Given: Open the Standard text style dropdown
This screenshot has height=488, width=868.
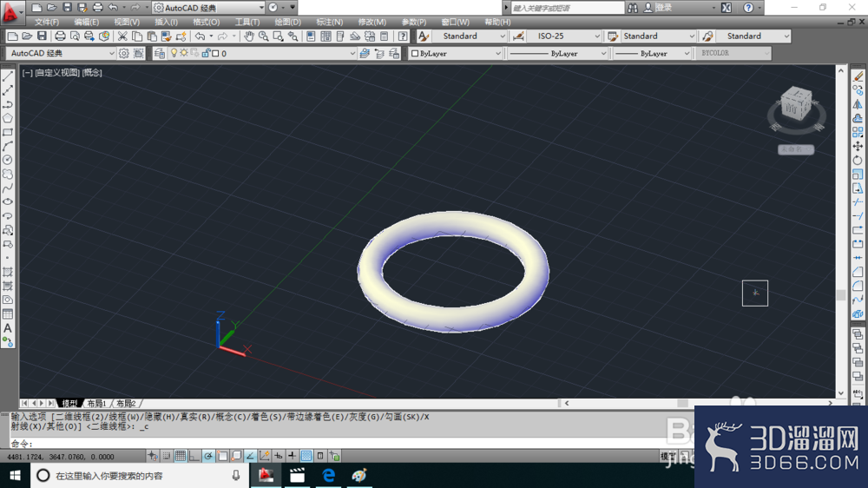Looking at the screenshot, I should 469,36.
